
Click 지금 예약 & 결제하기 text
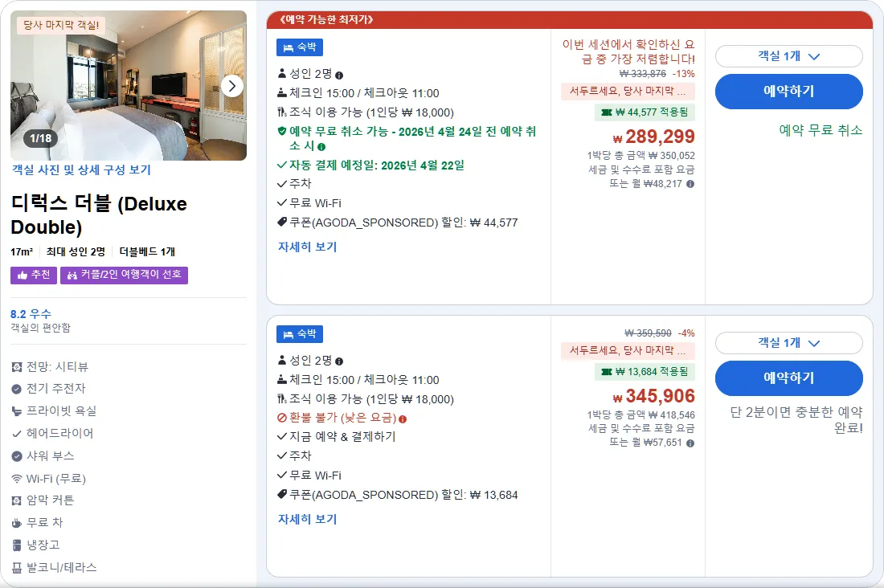click(x=342, y=437)
